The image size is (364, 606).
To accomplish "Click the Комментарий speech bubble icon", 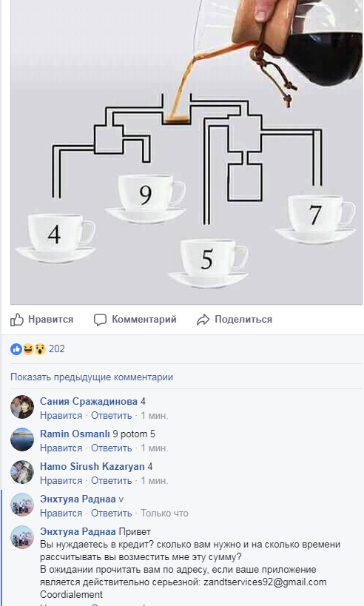I will [100, 320].
